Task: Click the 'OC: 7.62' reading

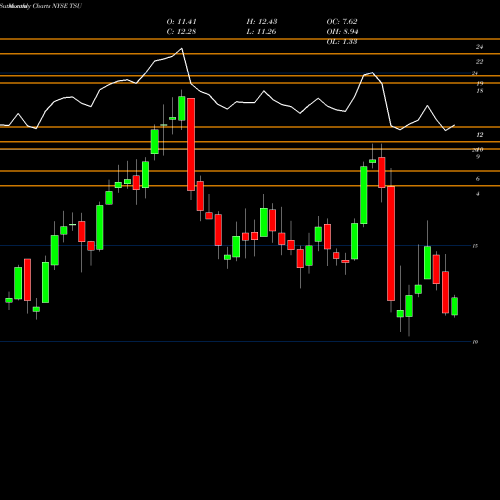Action: (x=342, y=22)
